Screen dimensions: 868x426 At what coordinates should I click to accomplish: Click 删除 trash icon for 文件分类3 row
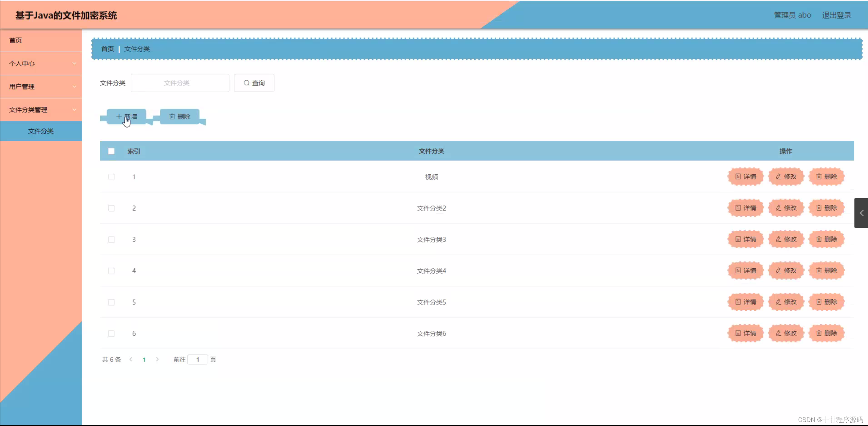tap(826, 239)
